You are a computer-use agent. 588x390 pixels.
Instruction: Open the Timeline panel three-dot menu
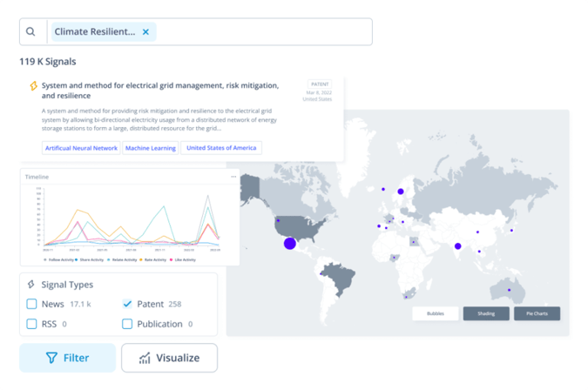click(233, 177)
